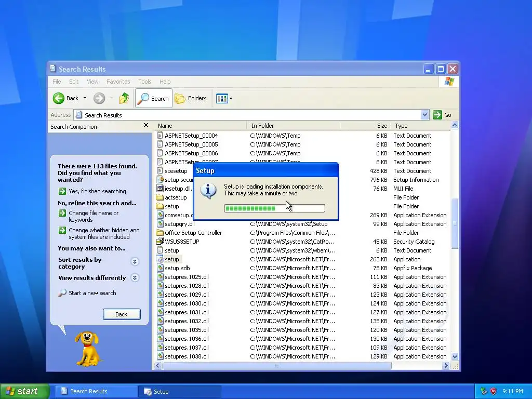Click the Go button arrow
Image resolution: width=532 pixels, height=399 pixels.
point(437,115)
